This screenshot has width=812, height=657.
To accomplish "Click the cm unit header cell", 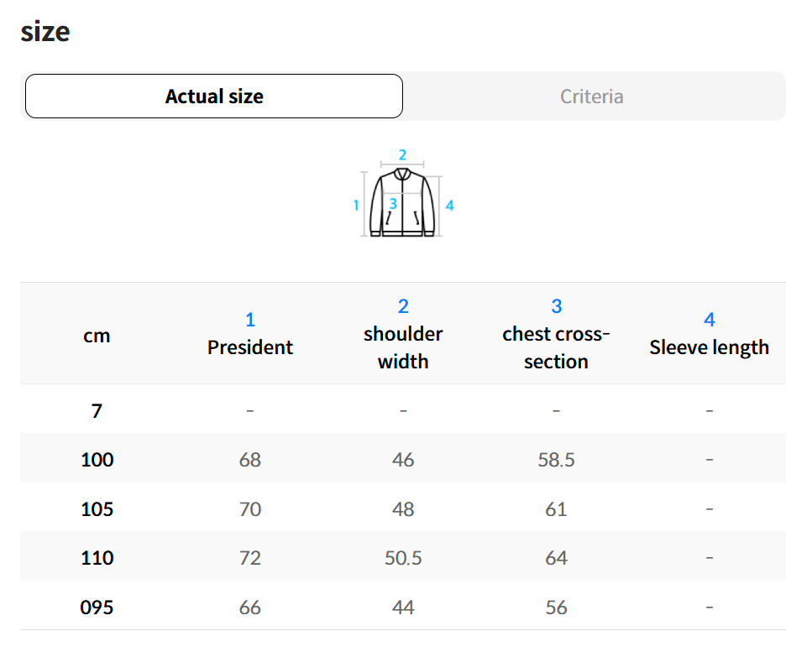I will tap(97, 336).
